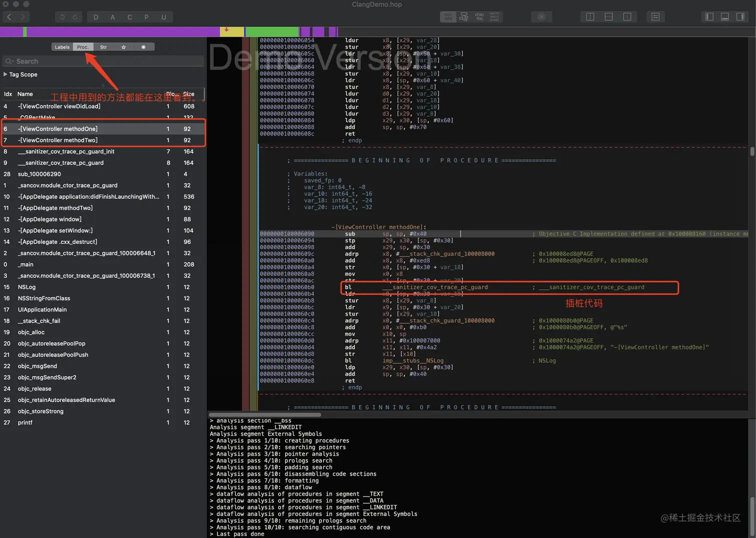Switch to hexadecimal view mode
This screenshot has height=538, width=756.
[494, 17]
